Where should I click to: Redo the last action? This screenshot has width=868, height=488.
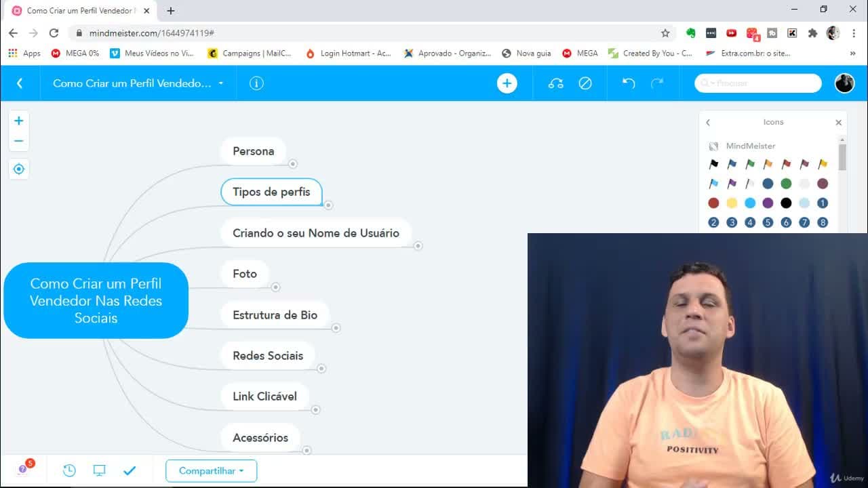[657, 83]
